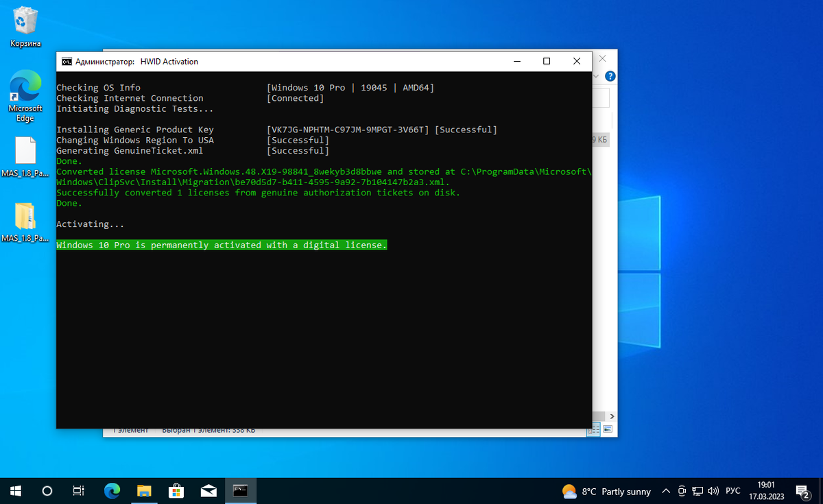Screen dimensions: 823x504
Task: Select the zipped MAS_1.8_Pa folder on desktop
Action: click(25, 222)
